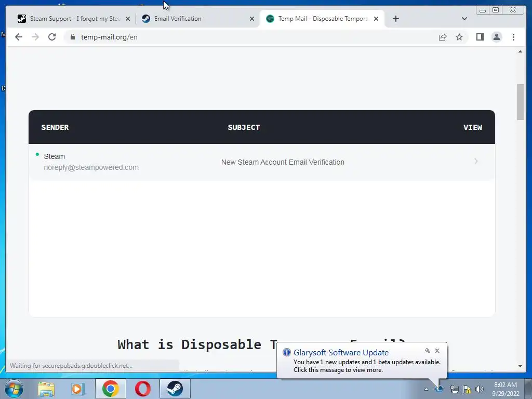Open the Chrome profile avatar
Screen dimensions: 532x399
point(497,37)
